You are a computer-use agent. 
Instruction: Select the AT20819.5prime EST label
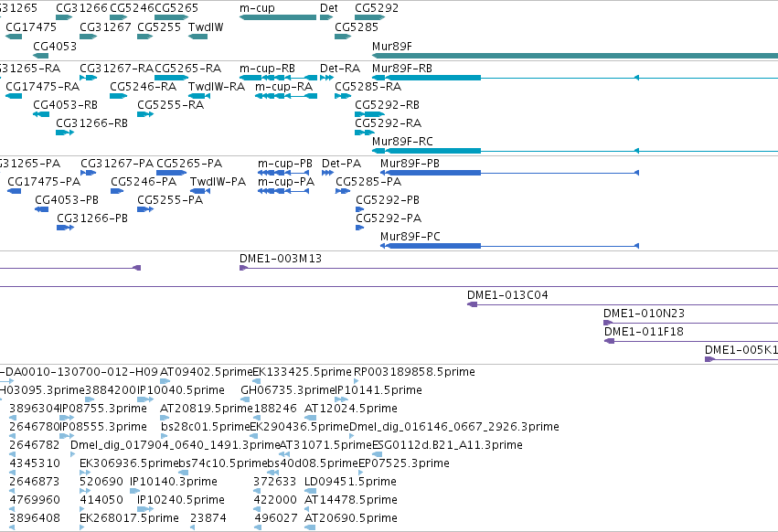point(207,409)
